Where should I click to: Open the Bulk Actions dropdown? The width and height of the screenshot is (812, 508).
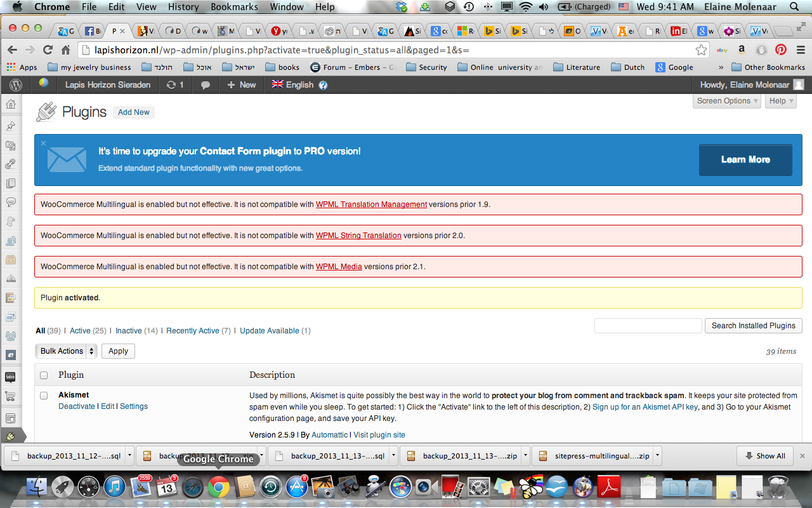tap(66, 351)
